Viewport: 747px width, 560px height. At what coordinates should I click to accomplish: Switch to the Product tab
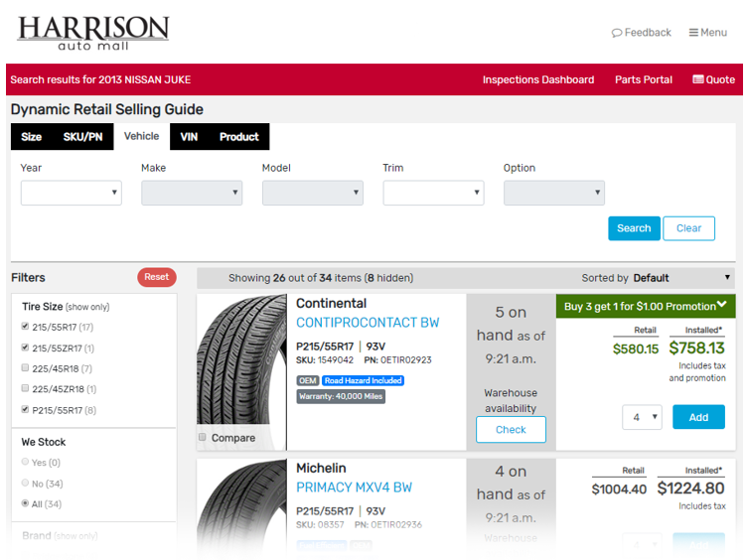pyautogui.click(x=239, y=137)
